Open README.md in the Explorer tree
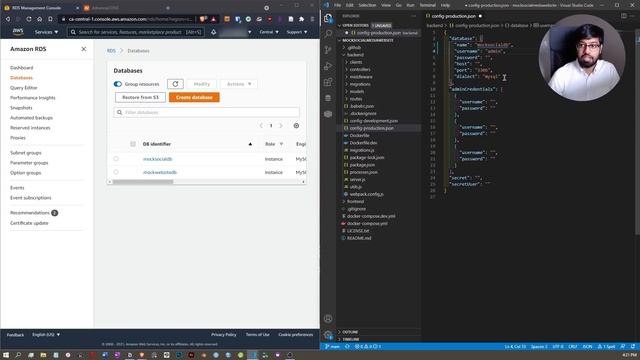The width and height of the screenshot is (640, 360). [359, 238]
